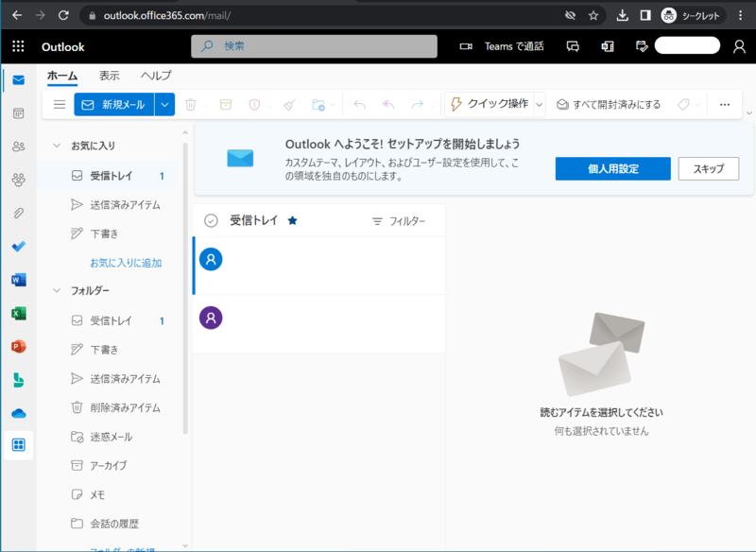Click the Reply arrow icon
This screenshot has height=552, width=756.
pyautogui.click(x=360, y=105)
